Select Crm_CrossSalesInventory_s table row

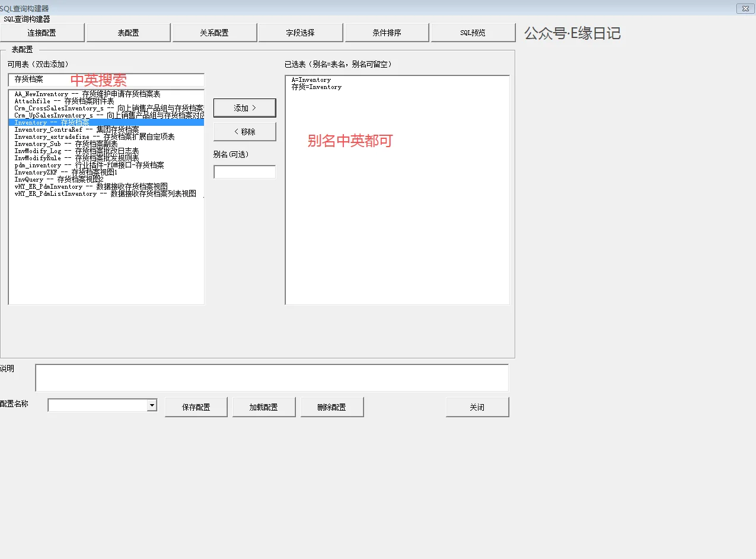click(x=107, y=108)
